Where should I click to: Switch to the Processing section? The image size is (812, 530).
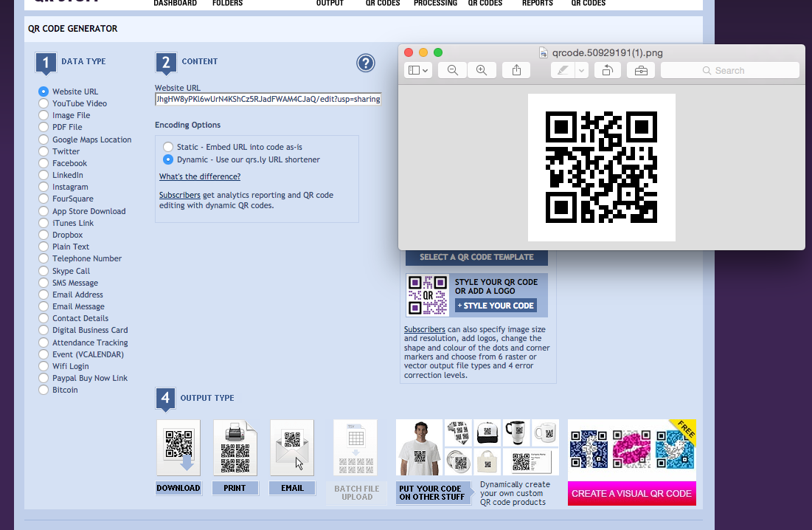[x=435, y=4]
